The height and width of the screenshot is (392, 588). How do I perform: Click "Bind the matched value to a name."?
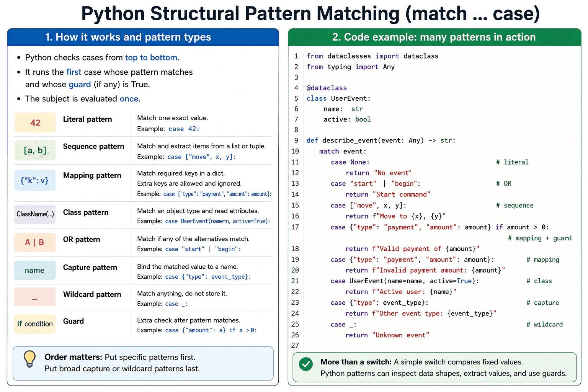188,266
